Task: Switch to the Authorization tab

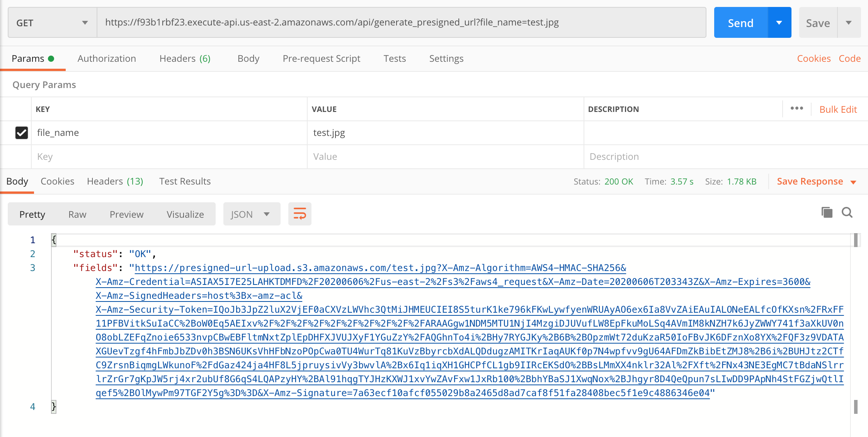Action: [x=107, y=59]
